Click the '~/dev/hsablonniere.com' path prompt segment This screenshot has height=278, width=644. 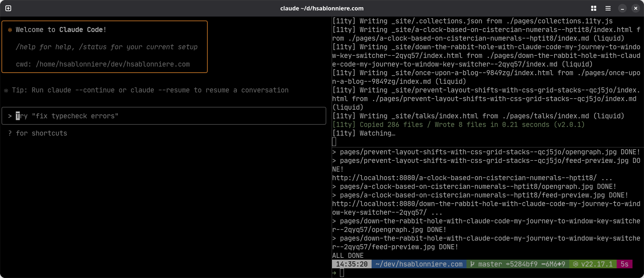pyautogui.click(x=419, y=264)
